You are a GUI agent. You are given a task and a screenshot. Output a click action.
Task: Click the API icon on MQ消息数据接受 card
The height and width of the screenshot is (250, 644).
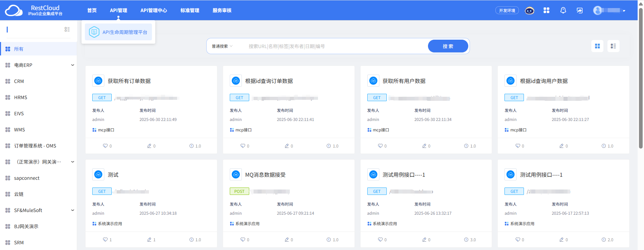[x=236, y=174]
